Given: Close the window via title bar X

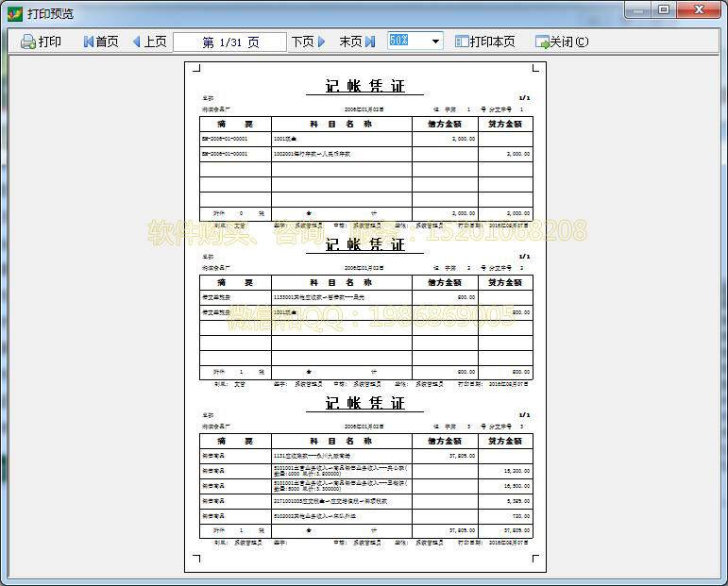Looking at the screenshot, I should pos(700,9).
